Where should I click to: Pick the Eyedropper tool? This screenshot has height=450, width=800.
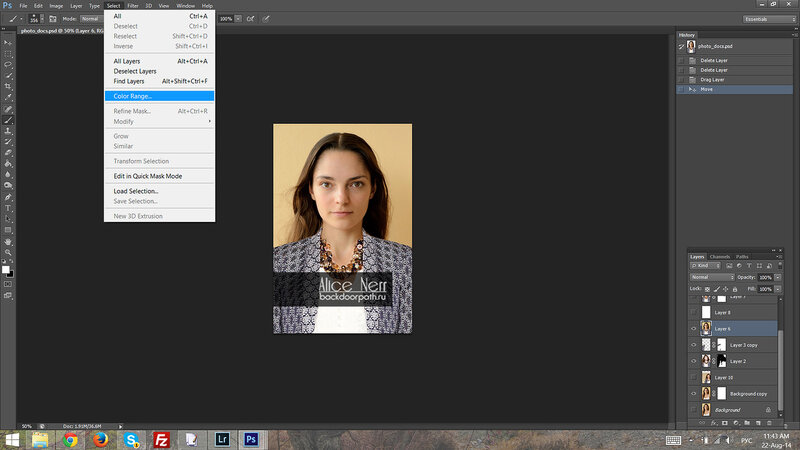point(8,98)
